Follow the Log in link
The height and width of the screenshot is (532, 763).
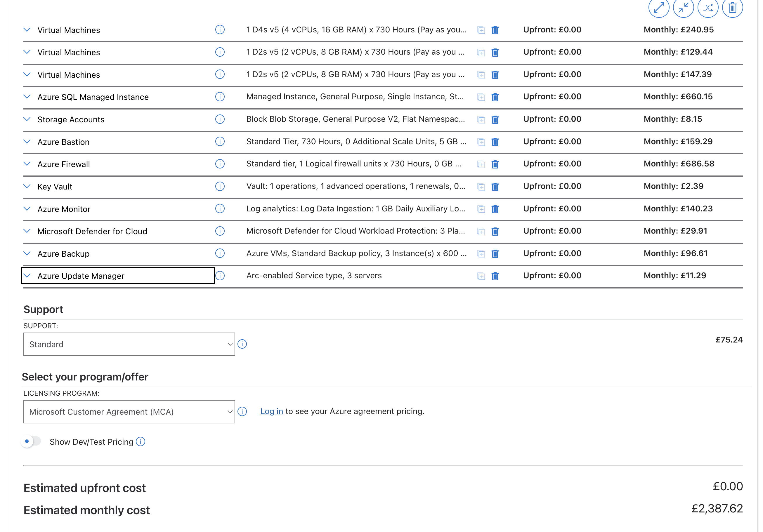pos(271,411)
